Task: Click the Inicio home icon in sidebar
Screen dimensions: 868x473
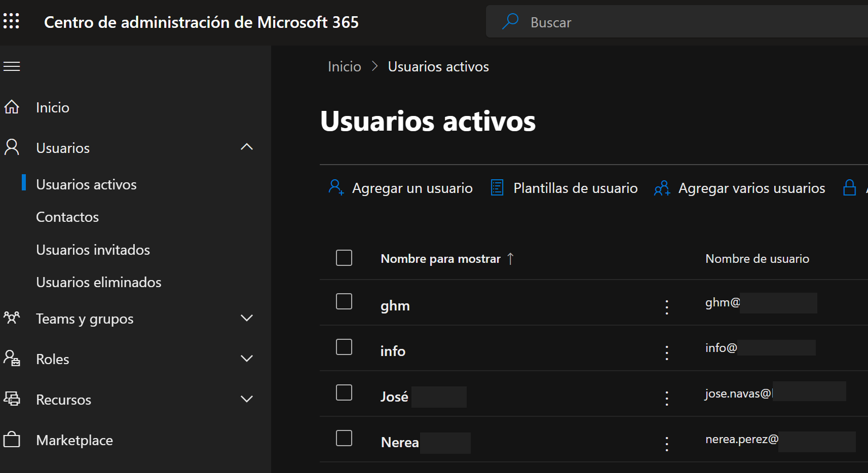Action: [12, 107]
